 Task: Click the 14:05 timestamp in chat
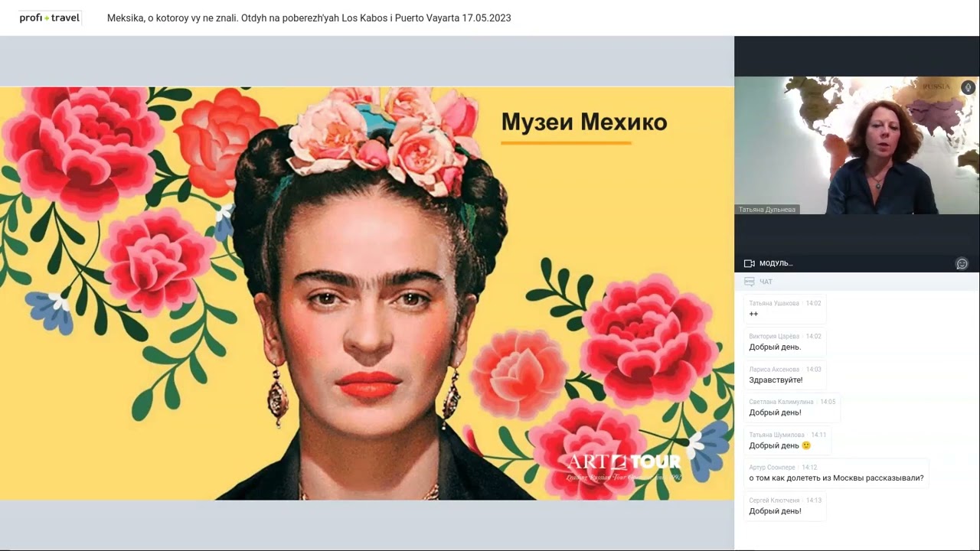pos(828,402)
